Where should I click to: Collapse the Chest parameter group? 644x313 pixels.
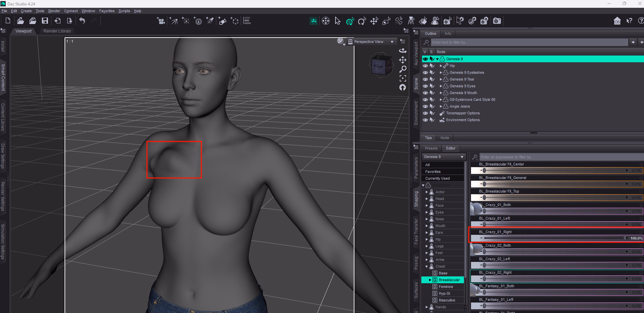click(427, 266)
